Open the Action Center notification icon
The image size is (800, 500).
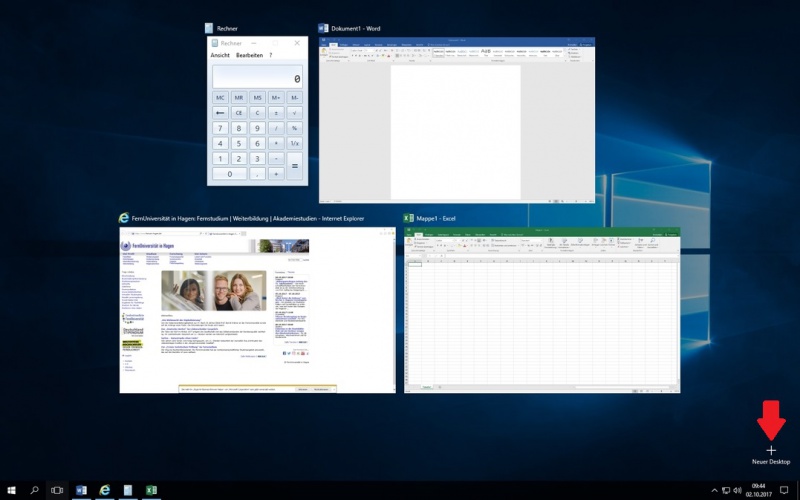click(x=784, y=490)
